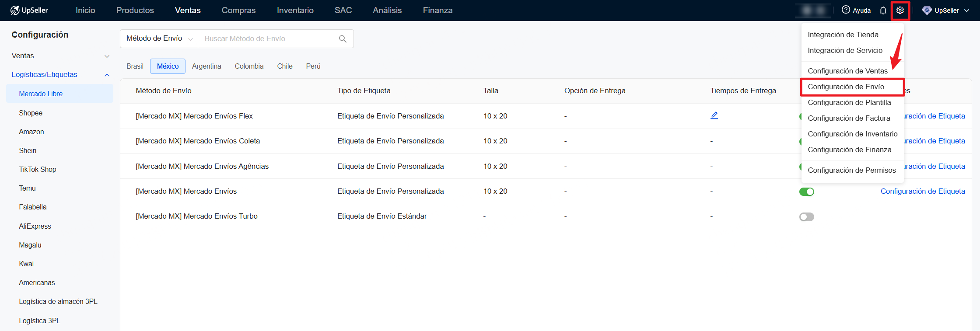Open the Finanza menu
This screenshot has height=331, width=980.
point(437,10)
